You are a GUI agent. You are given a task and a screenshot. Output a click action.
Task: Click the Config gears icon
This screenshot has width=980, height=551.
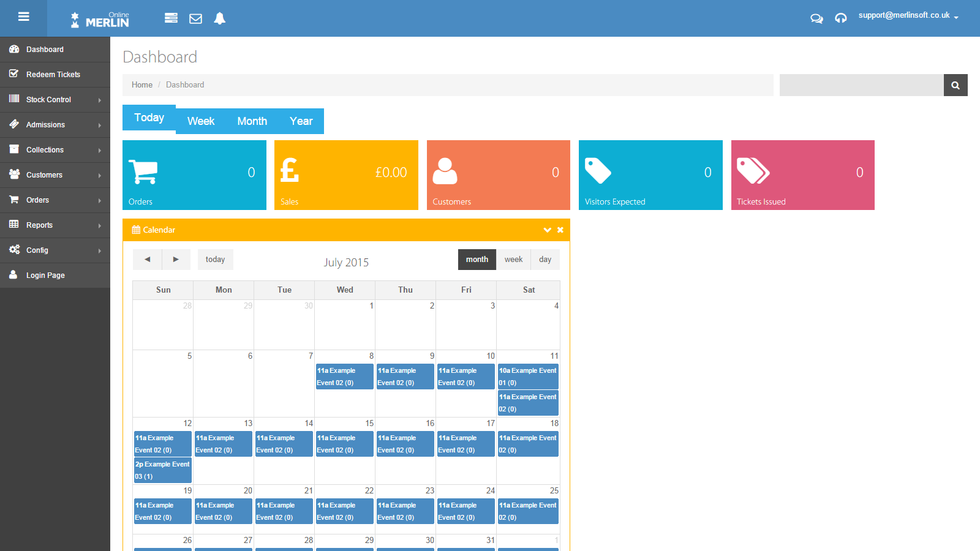pos(14,250)
